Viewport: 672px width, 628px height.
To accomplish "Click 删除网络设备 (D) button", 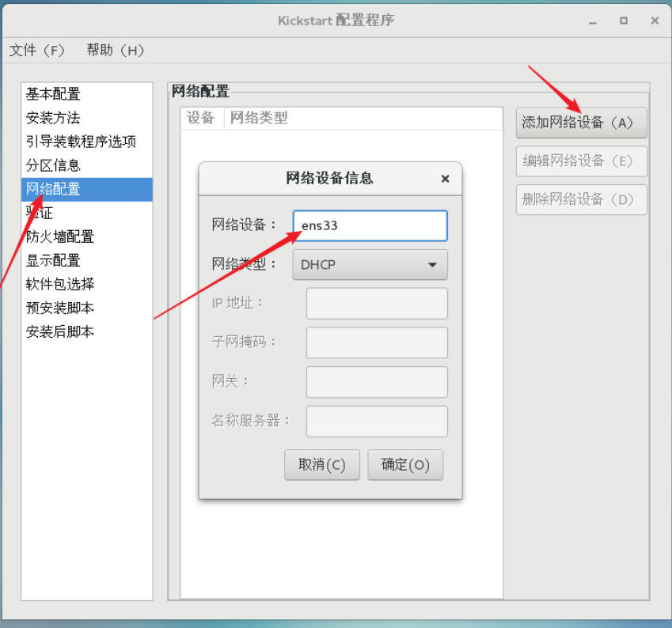I will tap(581, 199).
